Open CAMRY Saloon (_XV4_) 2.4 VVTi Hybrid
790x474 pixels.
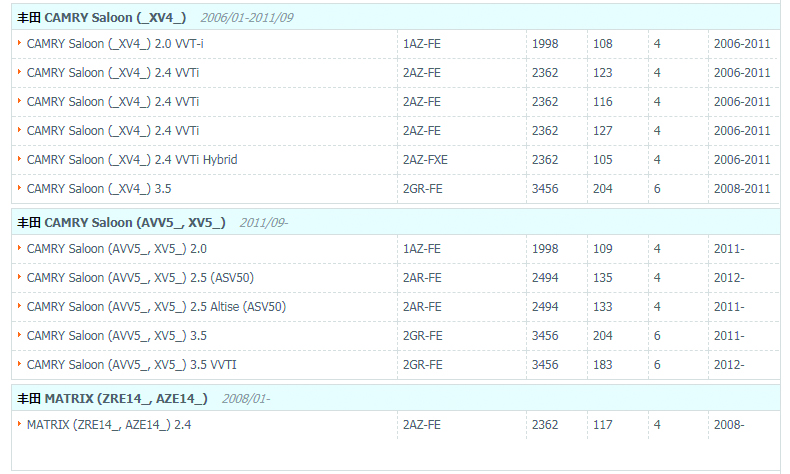point(132,160)
